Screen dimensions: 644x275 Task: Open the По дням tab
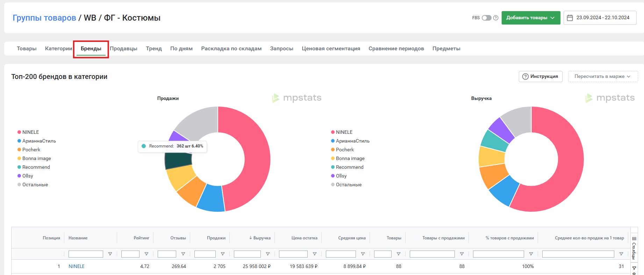point(181,49)
